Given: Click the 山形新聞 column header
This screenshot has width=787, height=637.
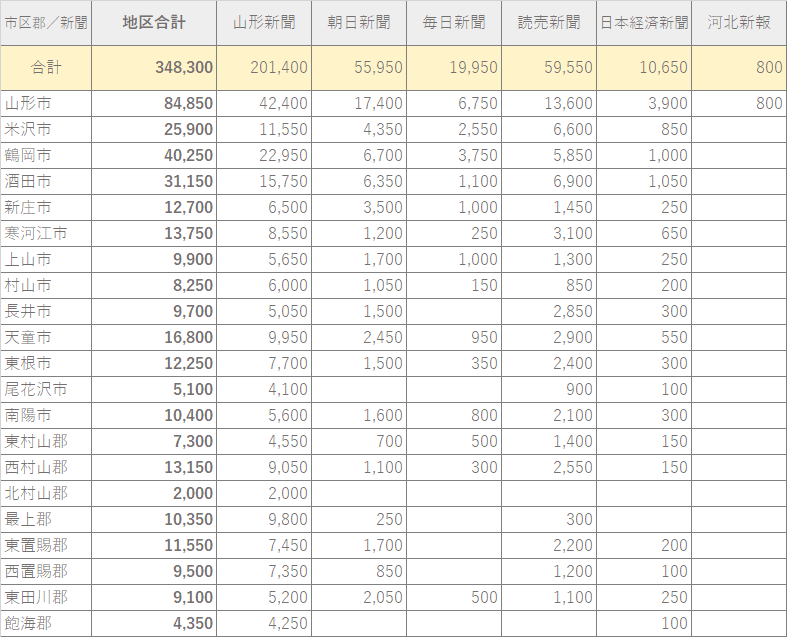Looking at the screenshot, I should [264, 23].
